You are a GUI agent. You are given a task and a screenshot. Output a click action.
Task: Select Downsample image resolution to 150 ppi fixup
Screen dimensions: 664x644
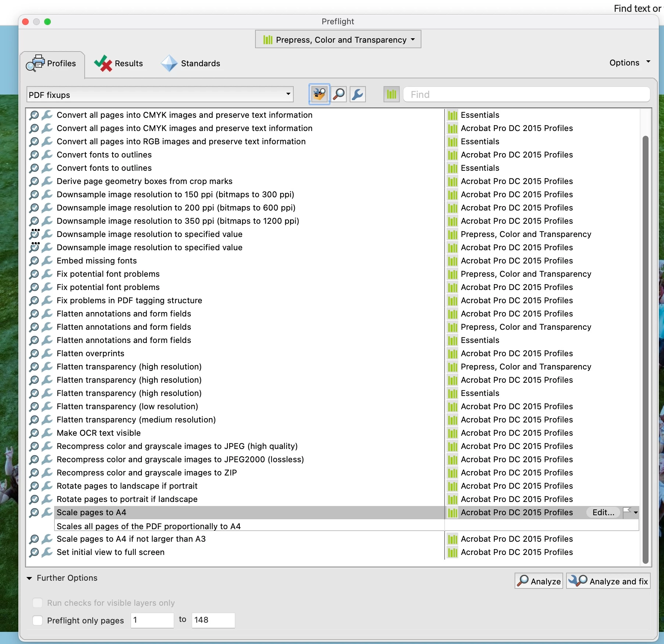click(x=176, y=194)
